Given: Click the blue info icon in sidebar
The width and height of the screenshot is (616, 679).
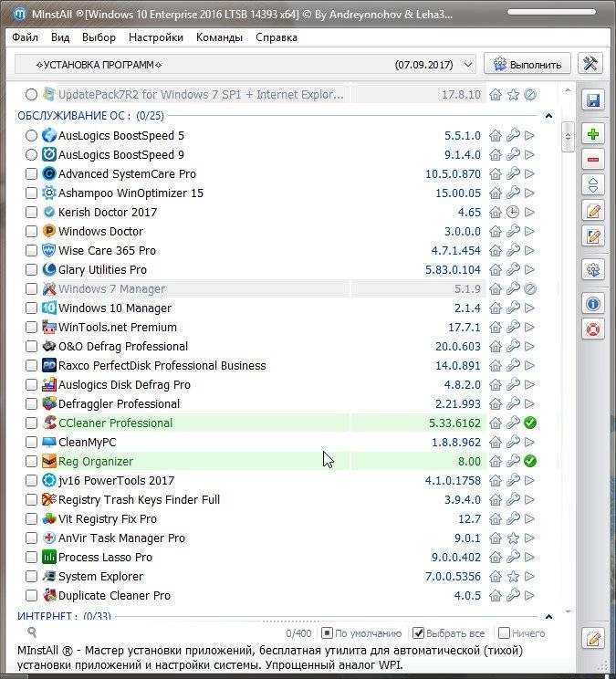Looking at the screenshot, I should coord(592,304).
